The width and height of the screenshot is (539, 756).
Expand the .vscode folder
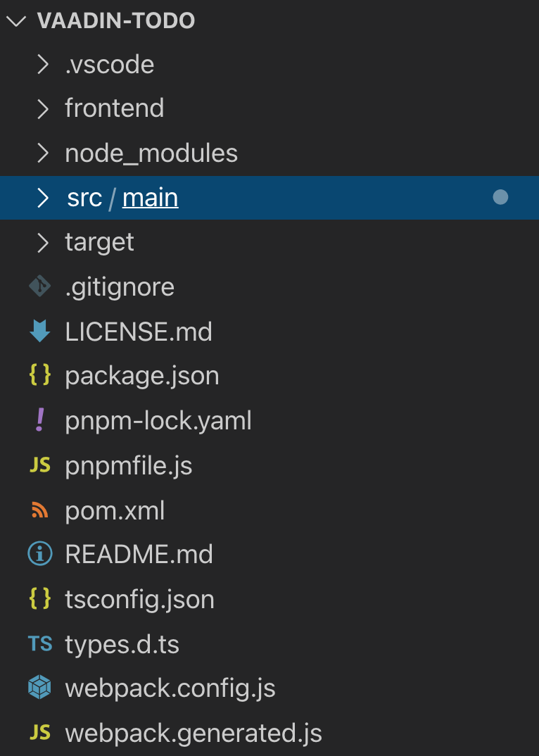coord(42,64)
